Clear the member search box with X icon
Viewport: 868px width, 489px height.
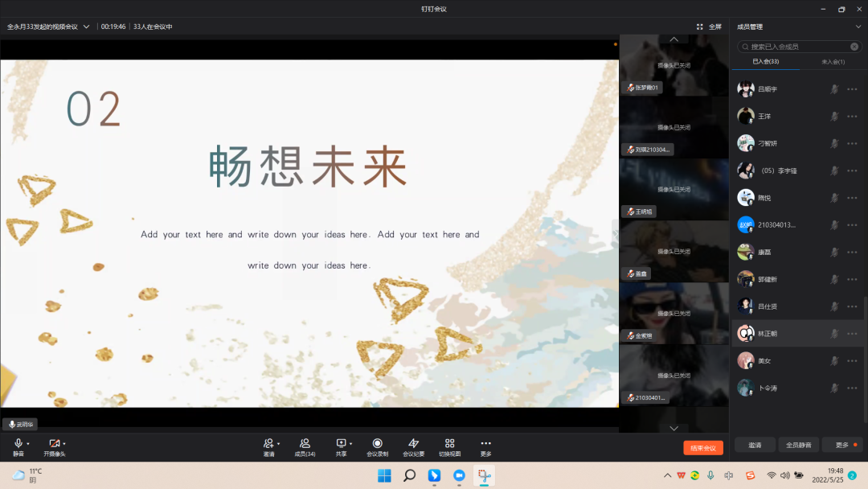(x=854, y=47)
